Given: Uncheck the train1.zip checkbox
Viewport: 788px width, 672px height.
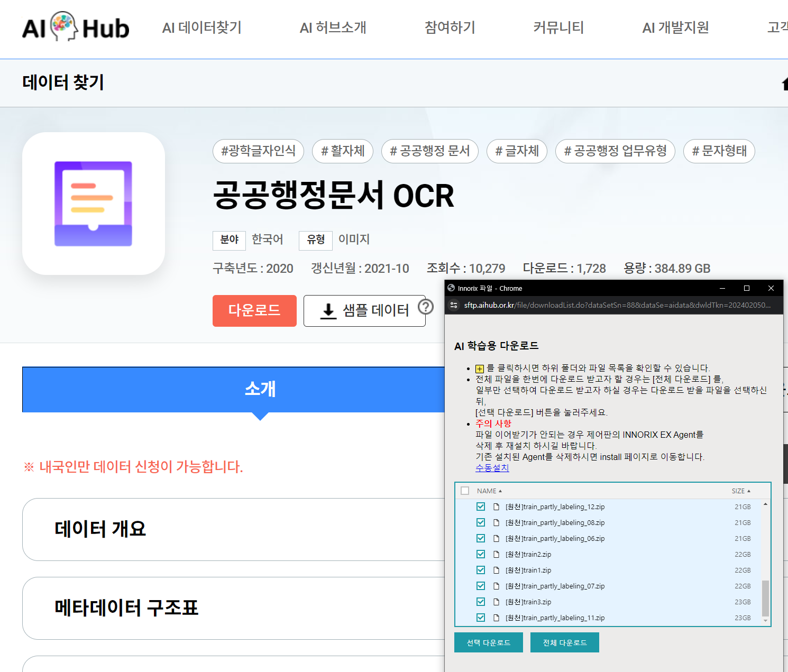Looking at the screenshot, I should point(481,570).
